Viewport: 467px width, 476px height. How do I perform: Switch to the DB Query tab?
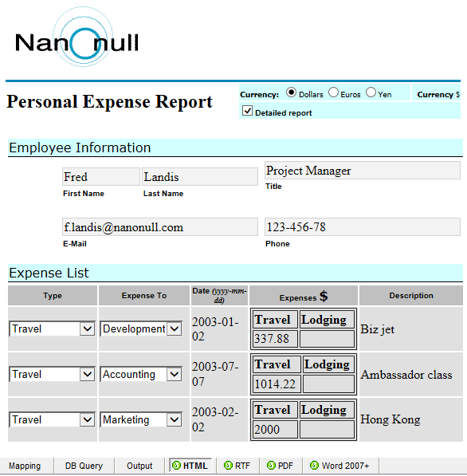pyautogui.click(x=84, y=466)
